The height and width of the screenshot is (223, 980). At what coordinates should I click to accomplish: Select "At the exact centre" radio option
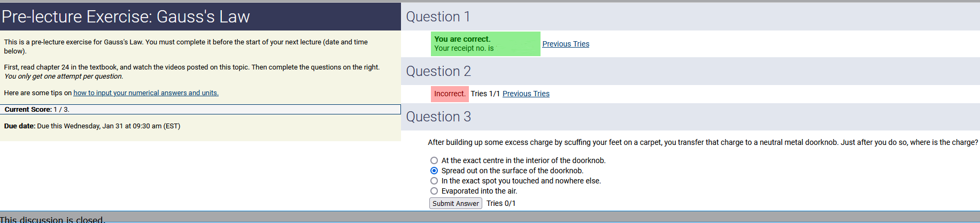[434, 160]
